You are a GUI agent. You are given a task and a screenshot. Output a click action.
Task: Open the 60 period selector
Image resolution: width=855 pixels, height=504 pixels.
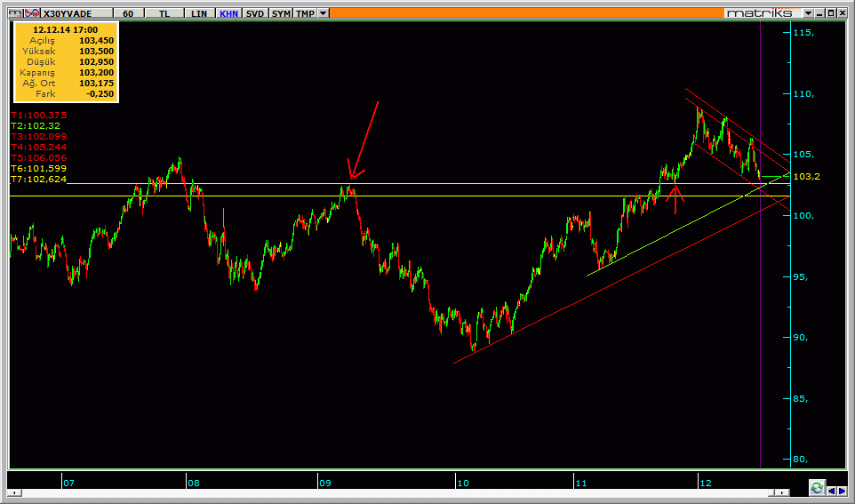(129, 13)
